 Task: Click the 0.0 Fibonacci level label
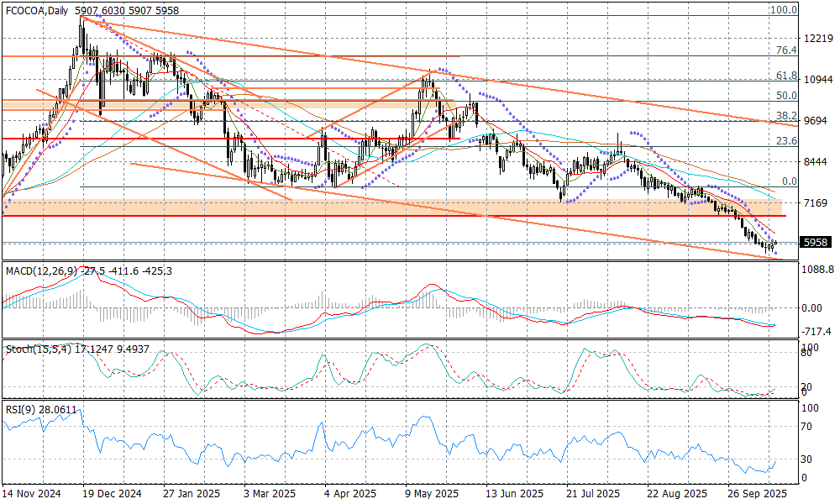(788, 181)
